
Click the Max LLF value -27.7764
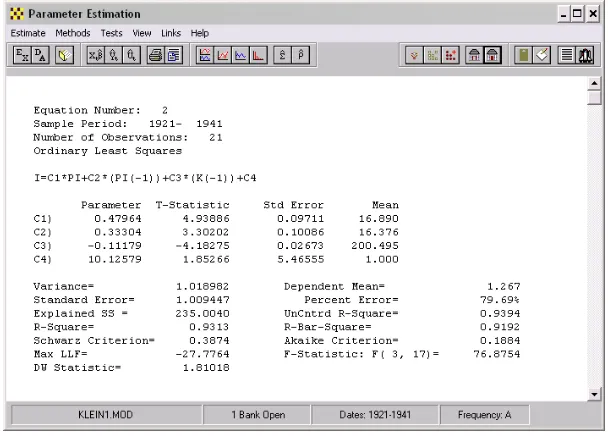(x=202, y=354)
